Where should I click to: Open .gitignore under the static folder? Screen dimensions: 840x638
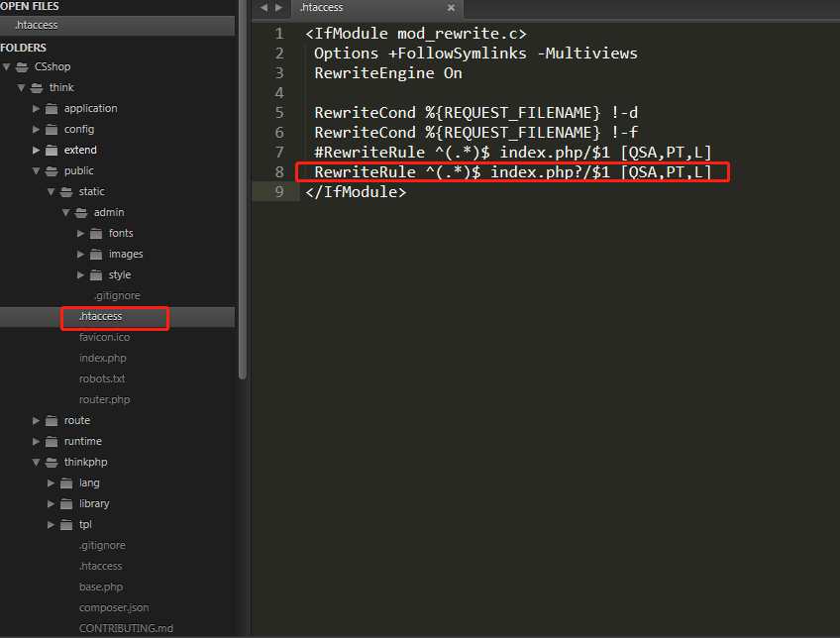117,295
